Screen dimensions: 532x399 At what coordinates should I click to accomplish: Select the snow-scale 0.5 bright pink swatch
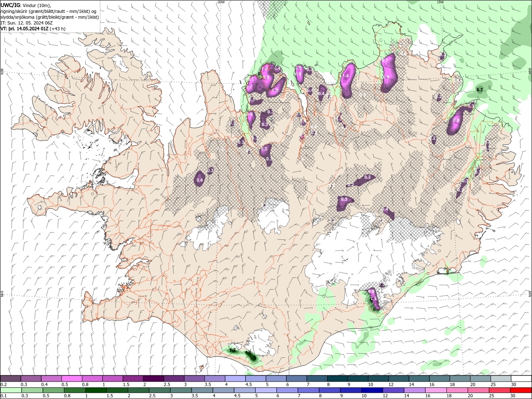coord(71,379)
